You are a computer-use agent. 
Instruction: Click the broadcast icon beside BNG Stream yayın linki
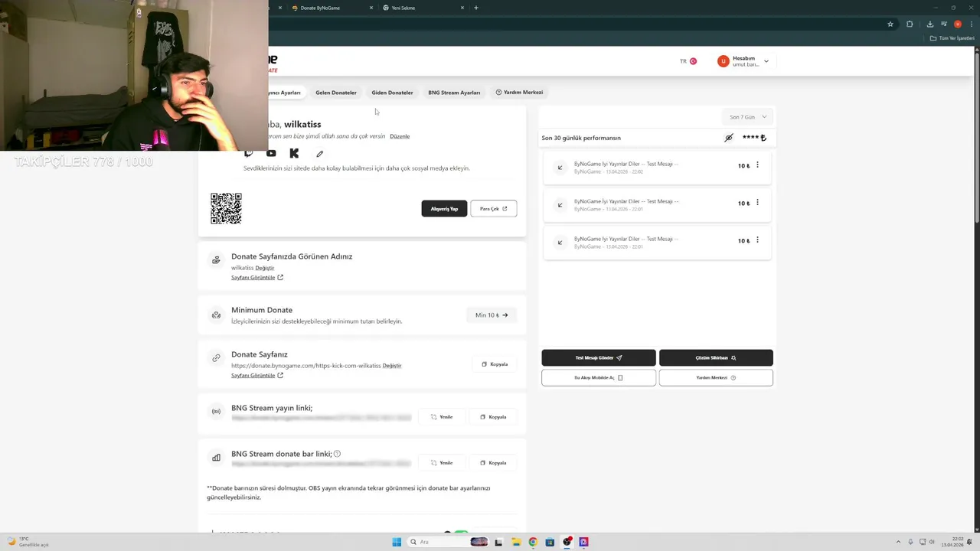coord(216,411)
